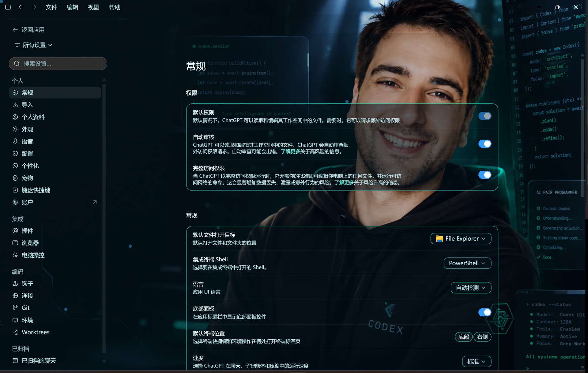
Task: Click the icon beside 配置
Action: click(15, 154)
